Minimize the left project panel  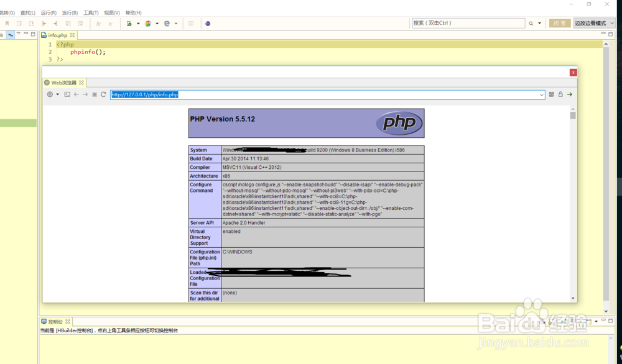click(x=26, y=34)
